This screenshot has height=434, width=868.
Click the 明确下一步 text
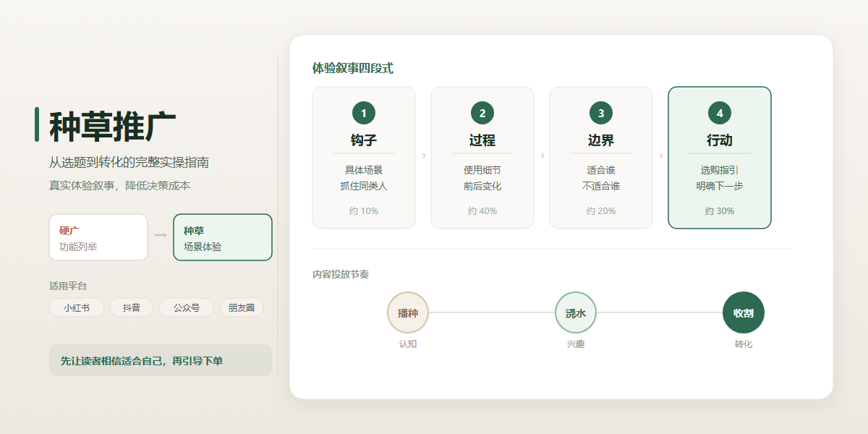click(x=720, y=186)
